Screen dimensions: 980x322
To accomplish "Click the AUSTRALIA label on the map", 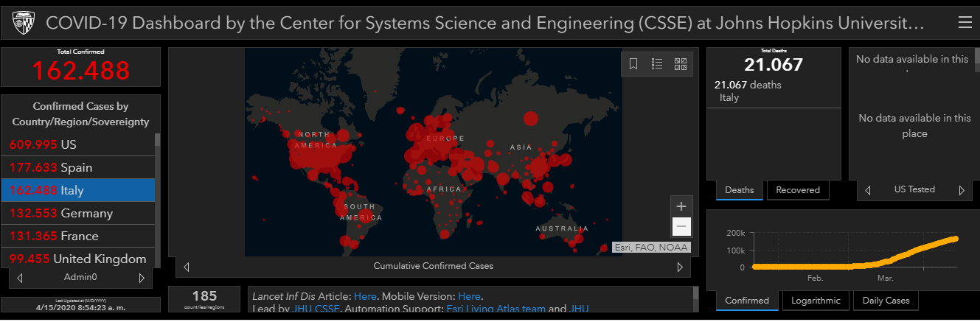I will (562, 229).
